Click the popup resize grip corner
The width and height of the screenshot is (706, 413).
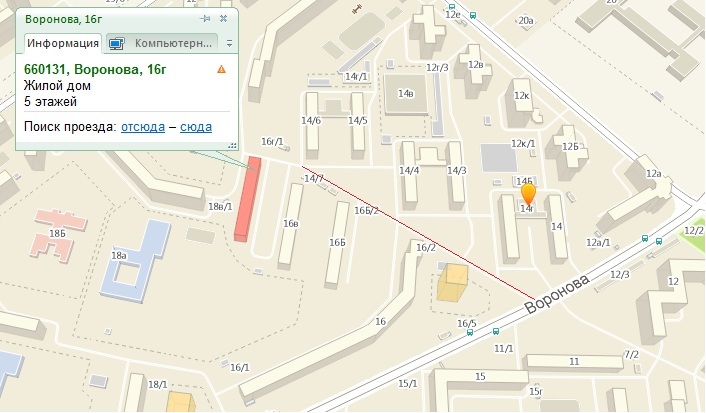(232, 145)
